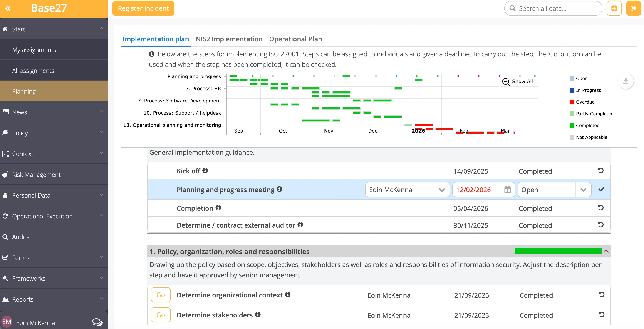Open Frameworks menu entry
Viewport: 644px width, 329px height.
click(x=54, y=278)
